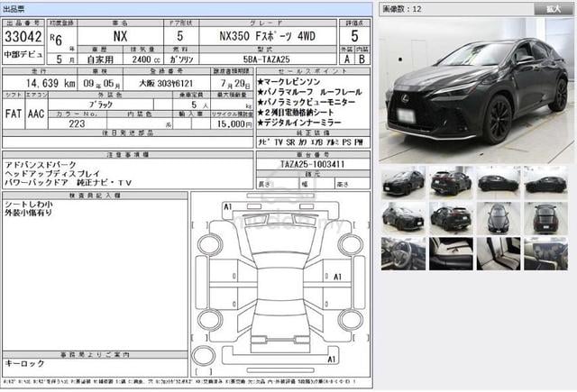The image size is (577, 392).
Task: Click lot number 33042
Action: (23, 37)
